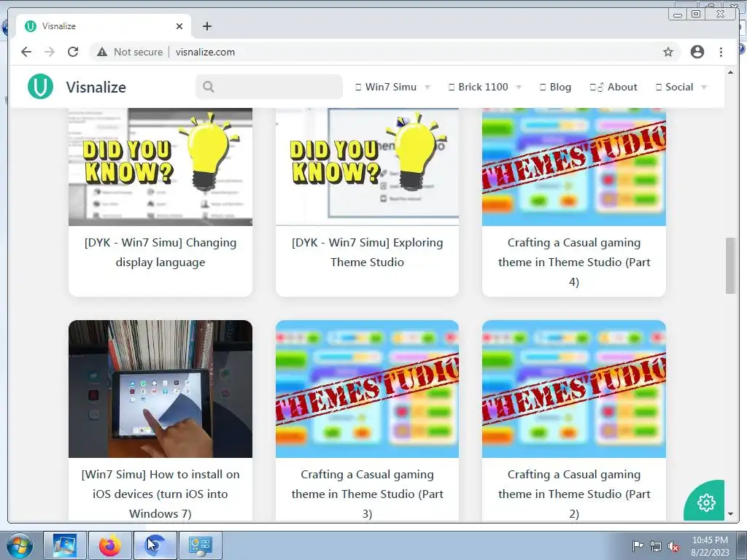This screenshot has width=747, height=560.
Task: Click the search magnifier icon
Action: [x=208, y=87]
